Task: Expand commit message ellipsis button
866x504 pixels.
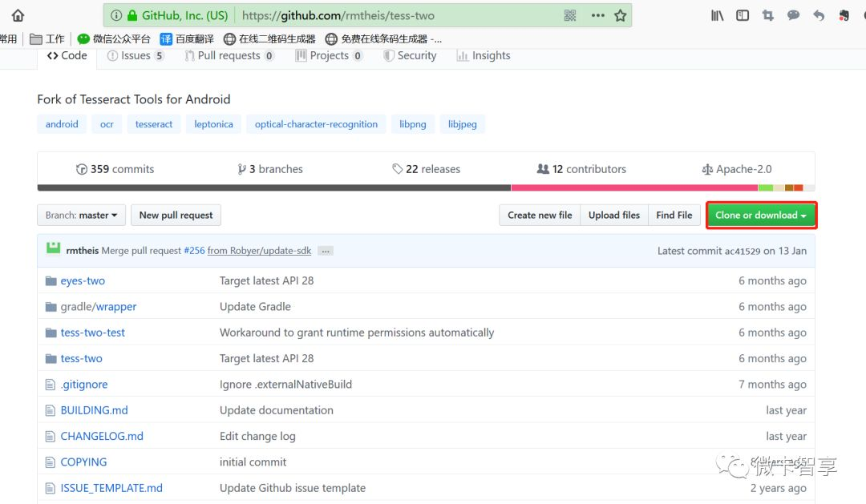Action: point(326,251)
